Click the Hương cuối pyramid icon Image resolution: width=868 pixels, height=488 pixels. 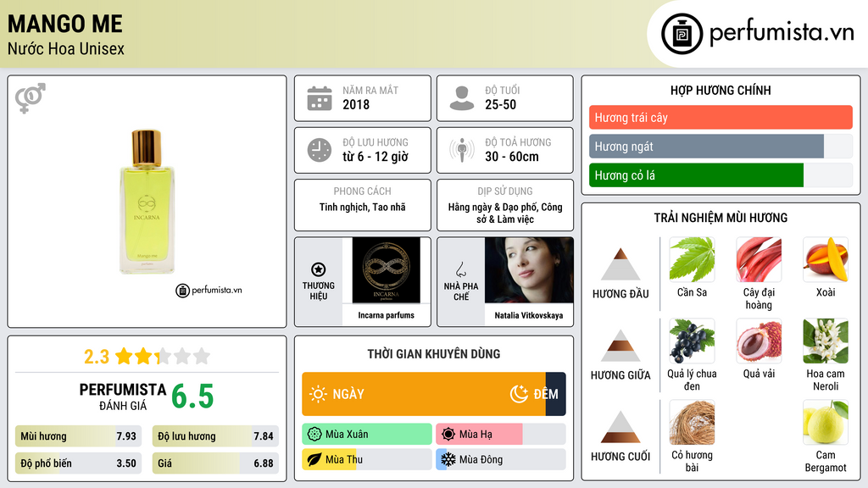point(620,427)
